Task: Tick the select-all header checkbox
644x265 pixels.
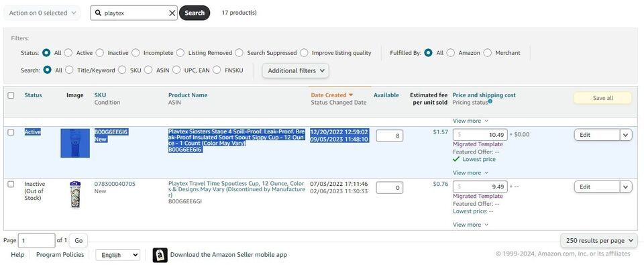Action: click(11, 95)
